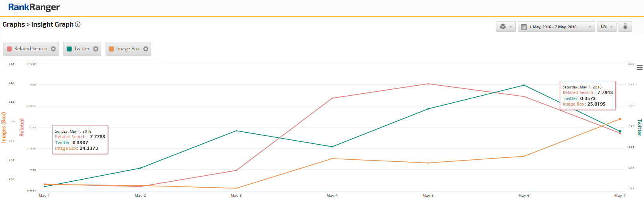The width and height of the screenshot is (644, 200).
Task: Click the calendar icon in date range
Action: (524, 27)
